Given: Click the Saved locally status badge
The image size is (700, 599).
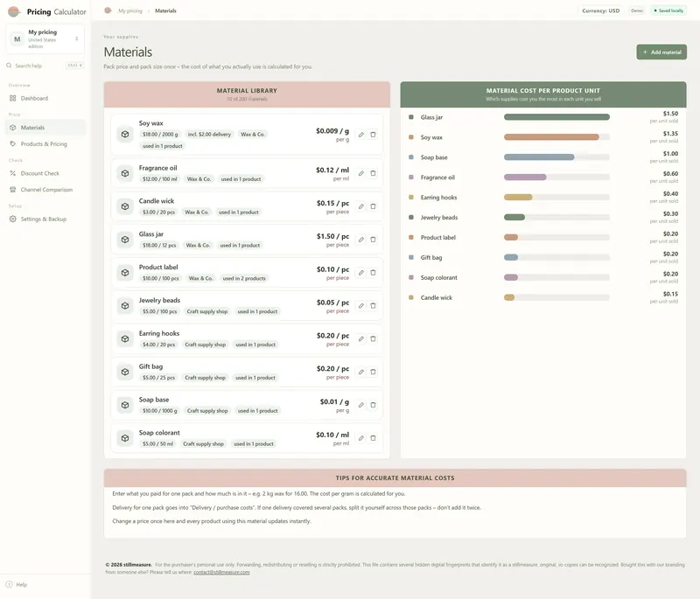Looking at the screenshot, I should pos(668,10).
